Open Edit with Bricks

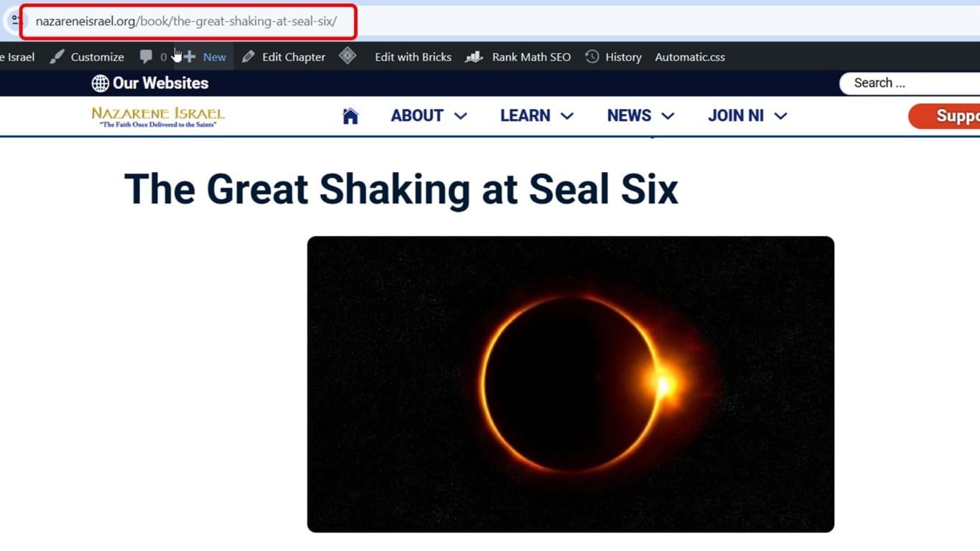tap(413, 56)
